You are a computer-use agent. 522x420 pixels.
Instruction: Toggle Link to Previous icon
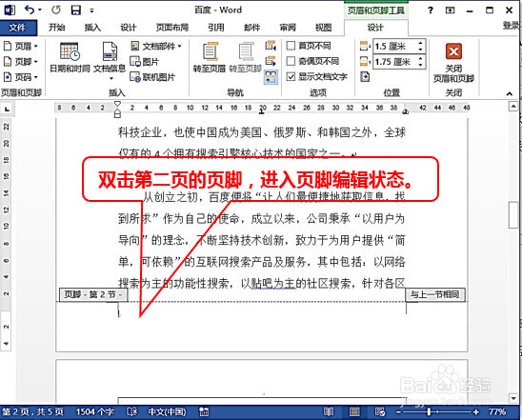pyautogui.click(x=271, y=77)
